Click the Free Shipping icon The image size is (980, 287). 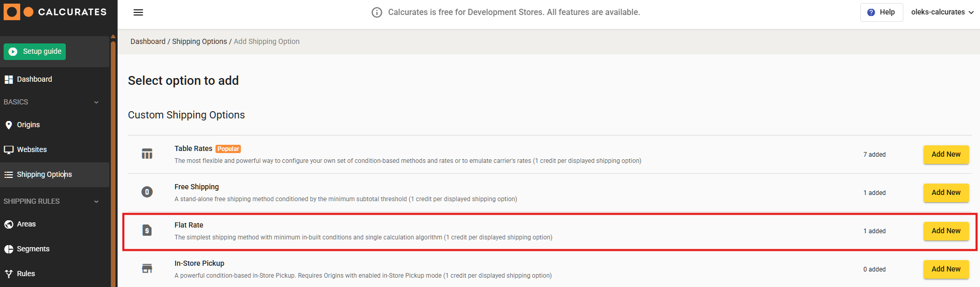(x=147, y=192)
